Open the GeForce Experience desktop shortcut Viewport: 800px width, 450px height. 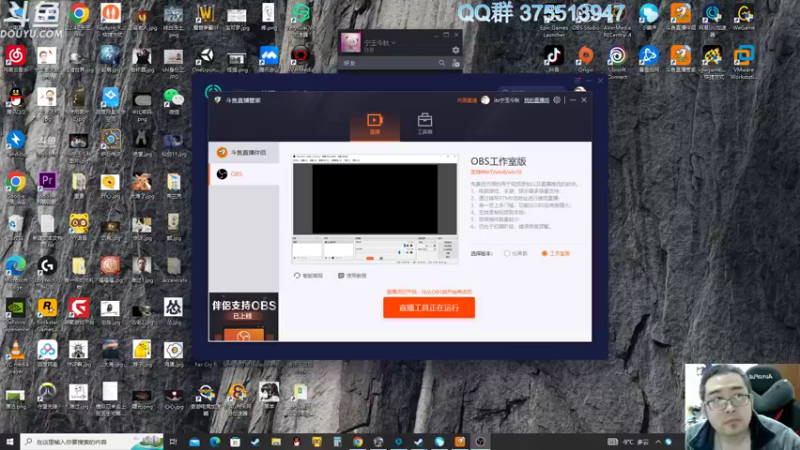(15, 314)
